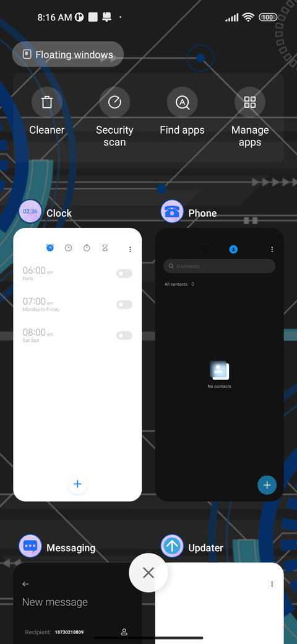
Task: Expand the All contacts dropdown
Action: [x=179, y=284]
